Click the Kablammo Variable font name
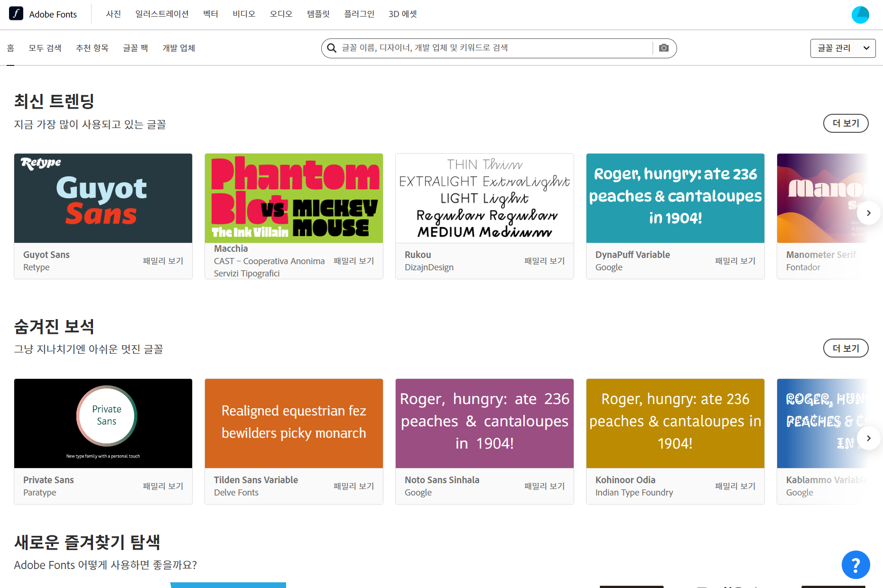The image size is (883, 588). tap(827, 480)
